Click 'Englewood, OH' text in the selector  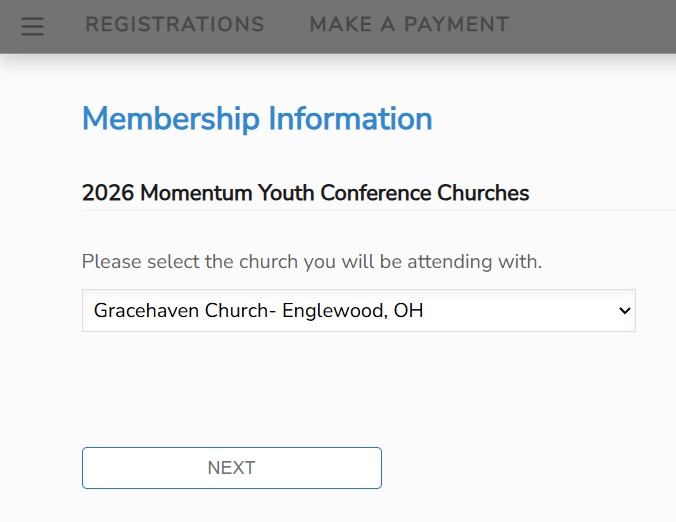coord(353,311)
